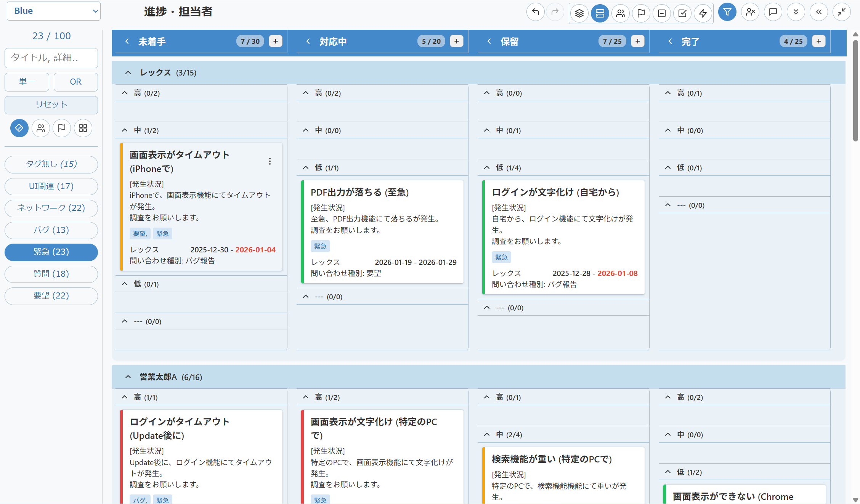Click the タイトル, 詳細 search field
The height and width of the screenshot is (504, 860).
click(51, 58)
